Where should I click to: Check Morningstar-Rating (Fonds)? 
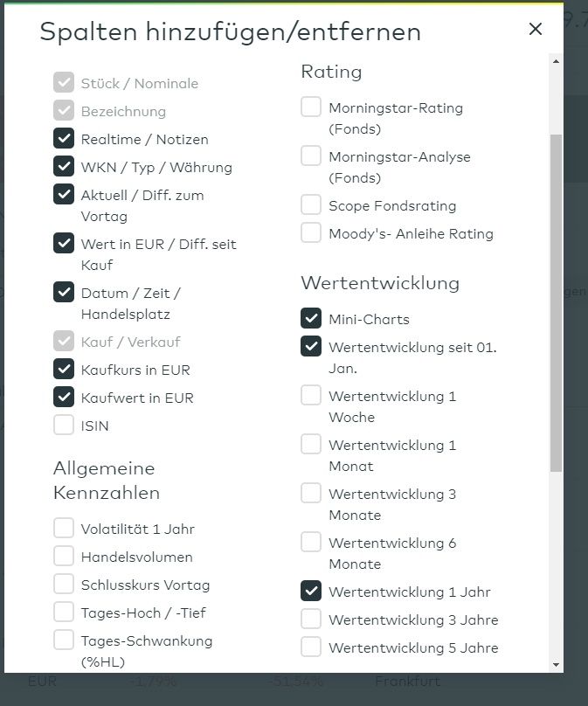point(311,107)
